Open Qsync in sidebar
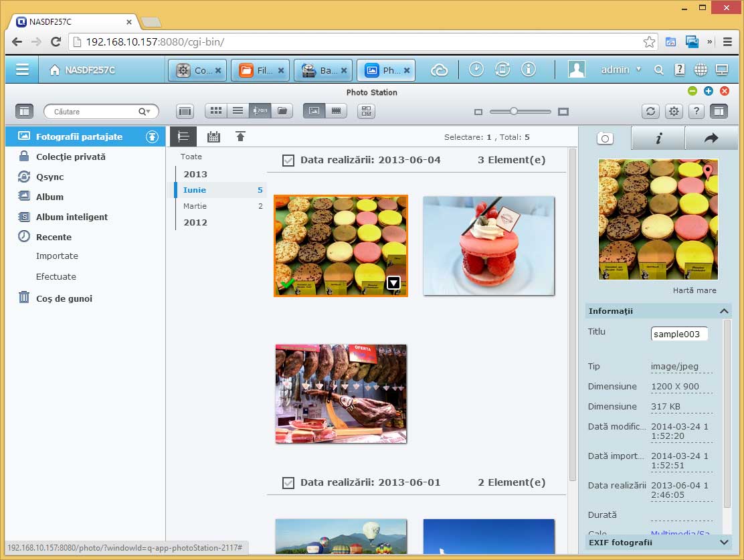744x560 pixels. click(x=50, y=177)
